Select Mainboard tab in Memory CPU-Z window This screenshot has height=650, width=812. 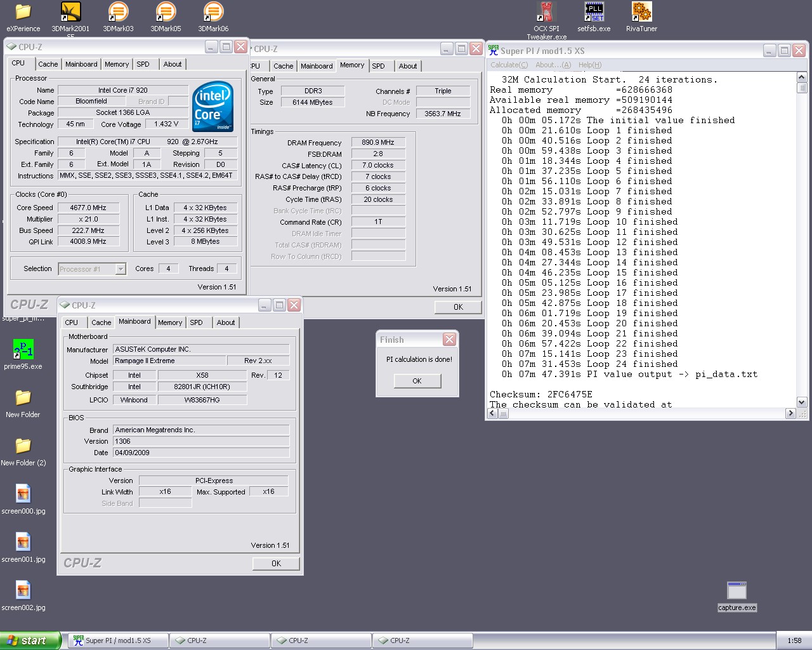tap(317, 66)
